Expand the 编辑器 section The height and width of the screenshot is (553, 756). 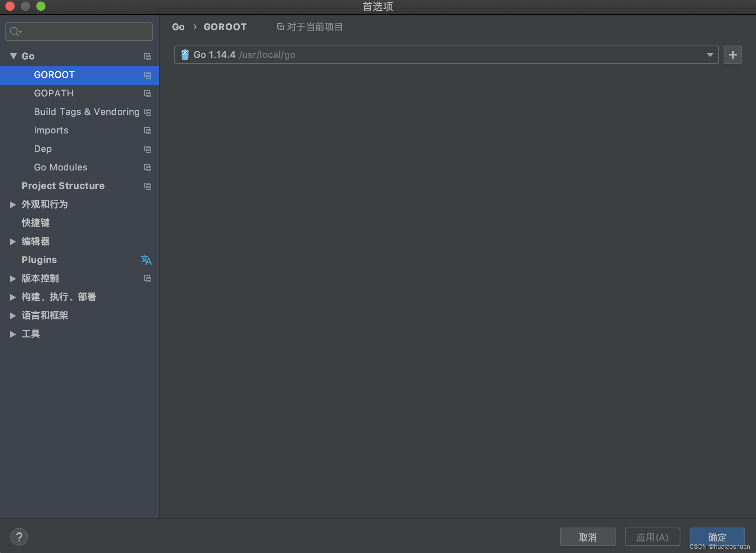(13, 241)
